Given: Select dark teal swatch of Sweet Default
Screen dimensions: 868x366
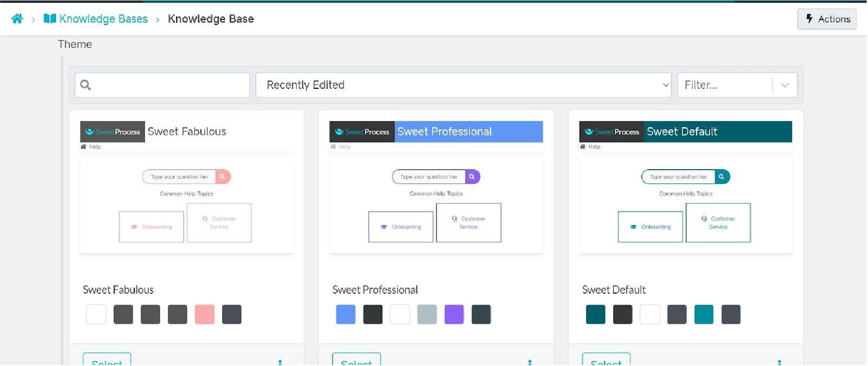Looking at the screenshot, I should (x=596, y=314).
